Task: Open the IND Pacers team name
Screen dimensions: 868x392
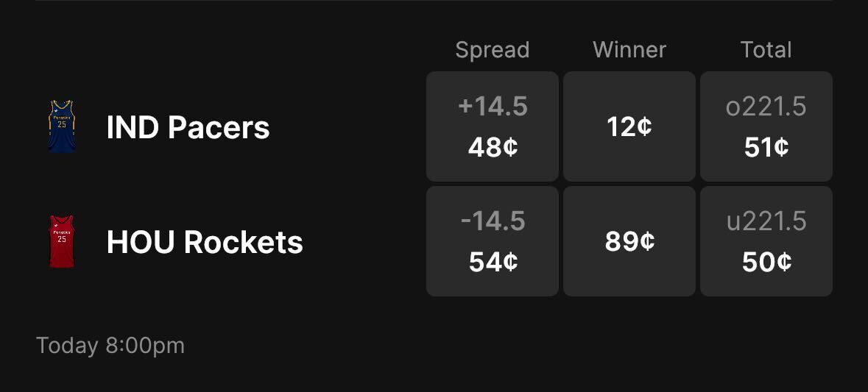Action: coord(188,128)
